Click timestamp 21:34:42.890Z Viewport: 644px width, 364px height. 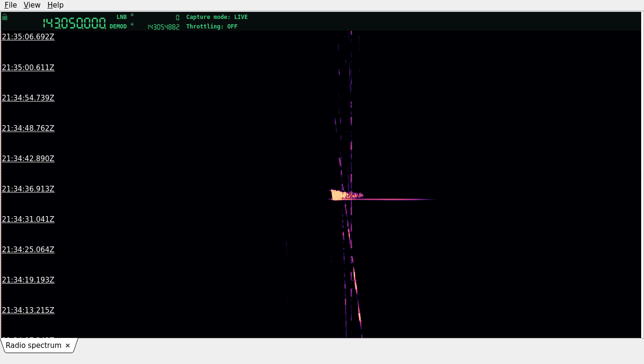[x=28, y=158]
